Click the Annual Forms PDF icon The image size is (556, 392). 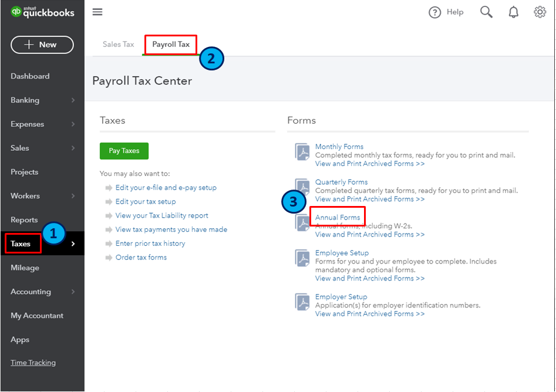click(x=302, y=223)
